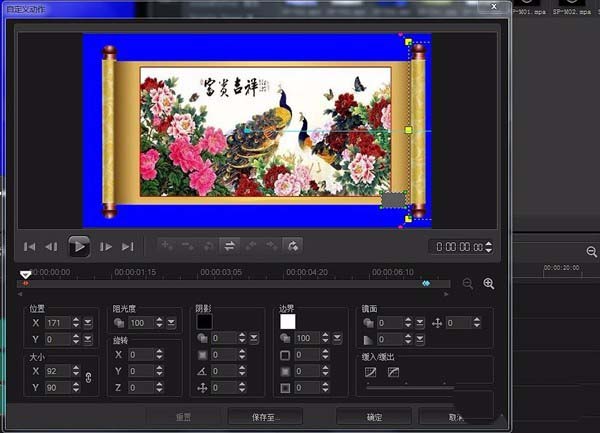
Task: Select the start keyframe on the timeline
Action: click(x=26, y=283)
